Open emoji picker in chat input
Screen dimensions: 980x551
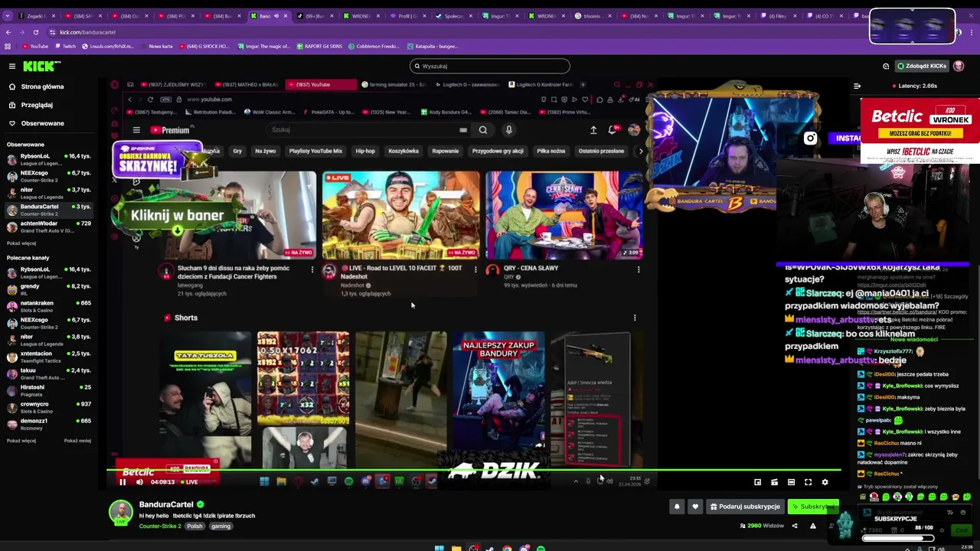point(963,513)
